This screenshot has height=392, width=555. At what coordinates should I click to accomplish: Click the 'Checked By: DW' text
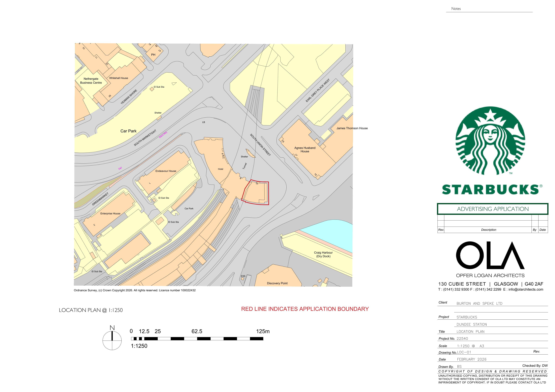click(x=535, y=366)
